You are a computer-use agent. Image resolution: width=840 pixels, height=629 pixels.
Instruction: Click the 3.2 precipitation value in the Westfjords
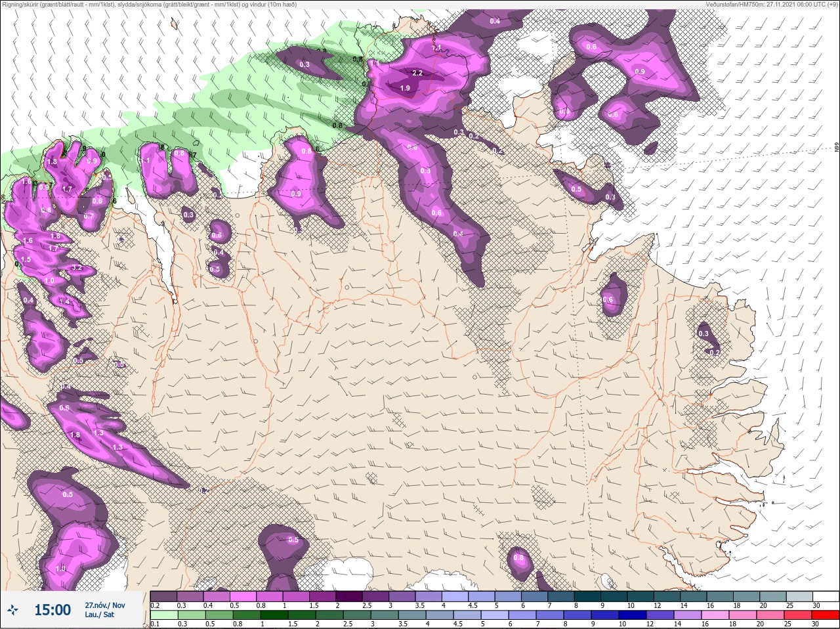click(76, 267)
